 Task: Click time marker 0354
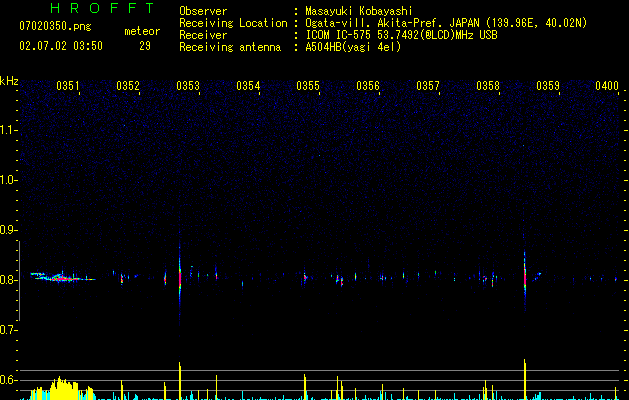click(x=248, y=86)
